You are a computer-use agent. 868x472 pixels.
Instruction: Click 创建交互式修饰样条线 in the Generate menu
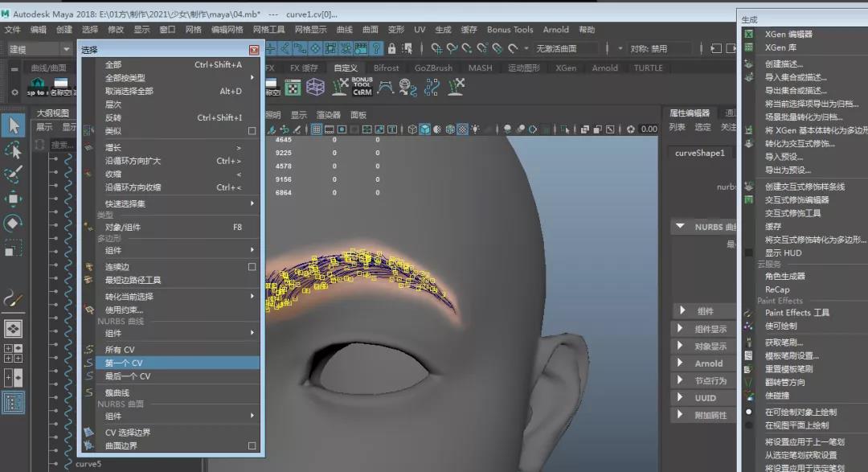(x=805, y=187)
